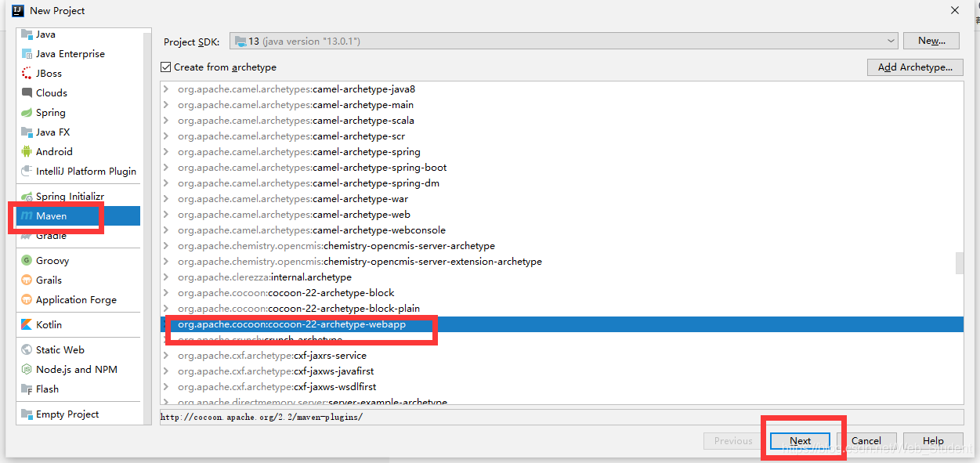Click the Static Web icon
The height and width of the screenshot is (463, 980).
click(x=27, y=350)
